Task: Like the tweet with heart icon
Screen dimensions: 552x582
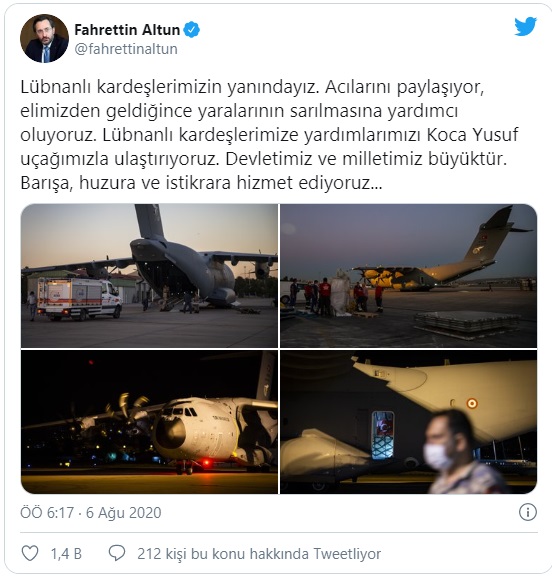Action: 30,553
